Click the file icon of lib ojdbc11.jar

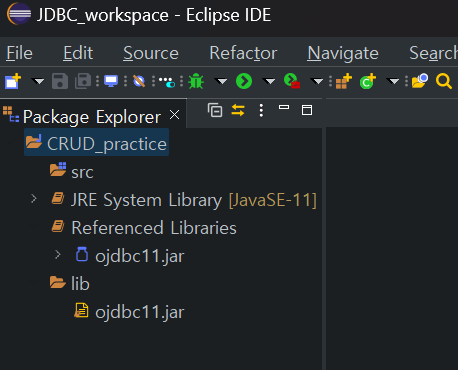pos(81,310)
